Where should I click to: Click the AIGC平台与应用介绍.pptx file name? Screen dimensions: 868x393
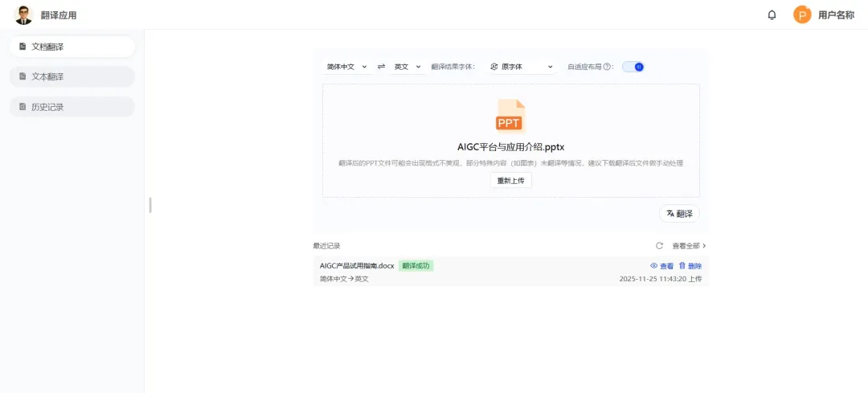point(510,147)
